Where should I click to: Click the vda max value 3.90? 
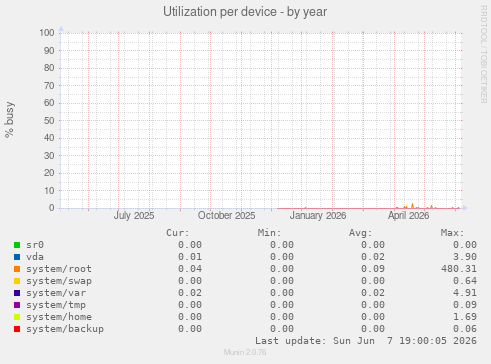tap(465, 257)
